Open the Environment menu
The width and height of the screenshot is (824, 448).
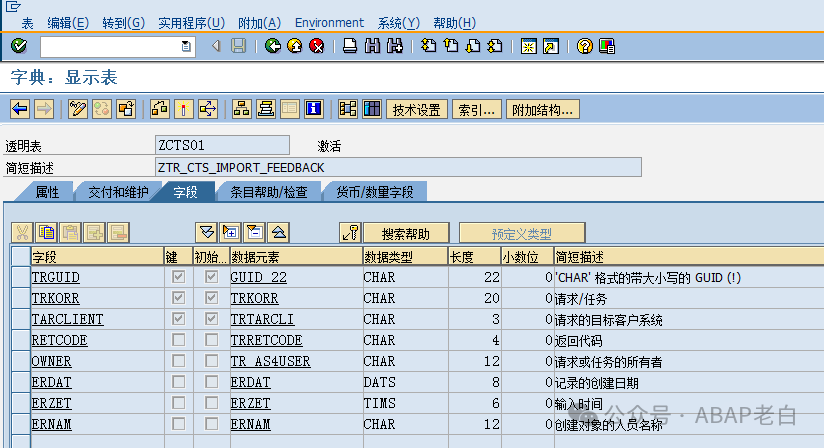pyautogui.click(x=329, y=23)
